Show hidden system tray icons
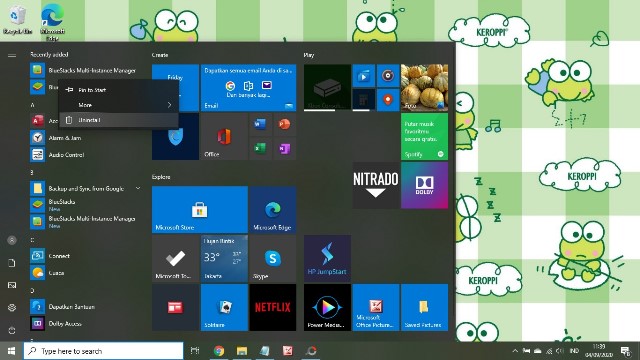 [515, 351]
